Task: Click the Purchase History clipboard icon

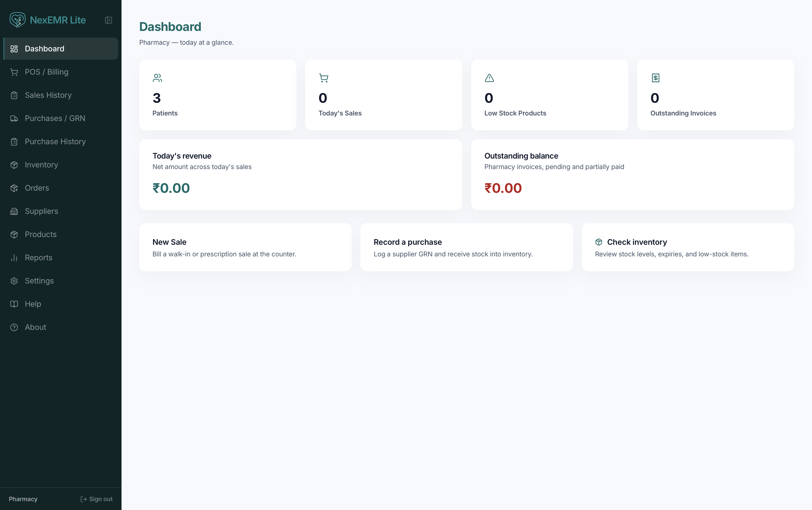Action: click(14, 142)
